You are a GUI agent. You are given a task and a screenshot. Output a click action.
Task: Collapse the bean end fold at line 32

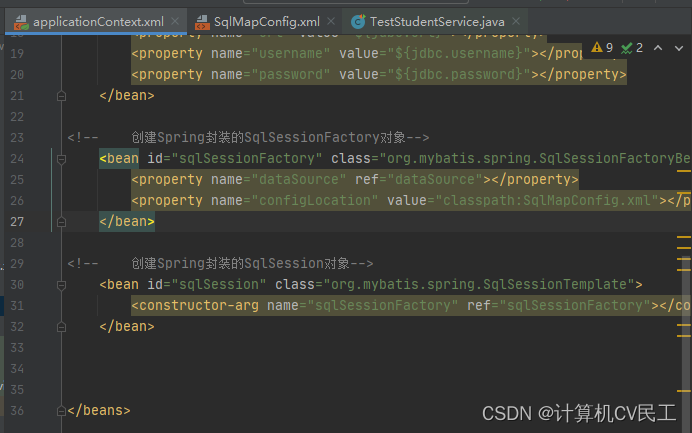click(61, 327)
